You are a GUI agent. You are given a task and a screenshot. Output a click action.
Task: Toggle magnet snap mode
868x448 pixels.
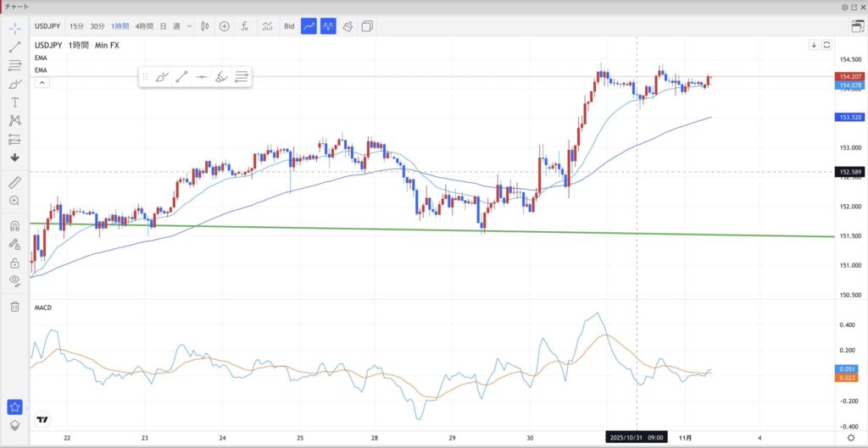[x=14, y=226]
